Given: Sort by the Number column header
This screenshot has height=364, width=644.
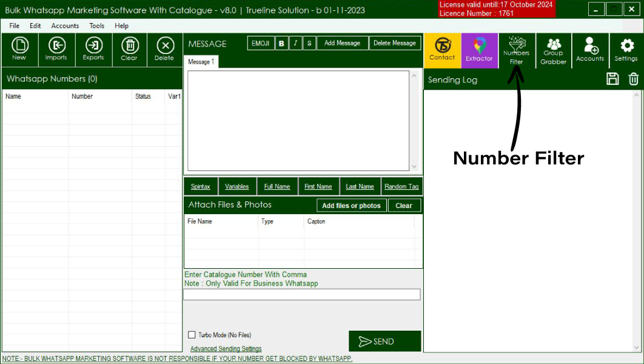Looking at the screenshot, I should (100, 96).
